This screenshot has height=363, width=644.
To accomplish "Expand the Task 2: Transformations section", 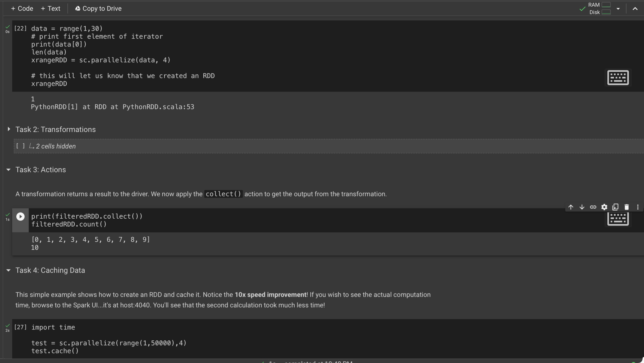I will 9,129.
